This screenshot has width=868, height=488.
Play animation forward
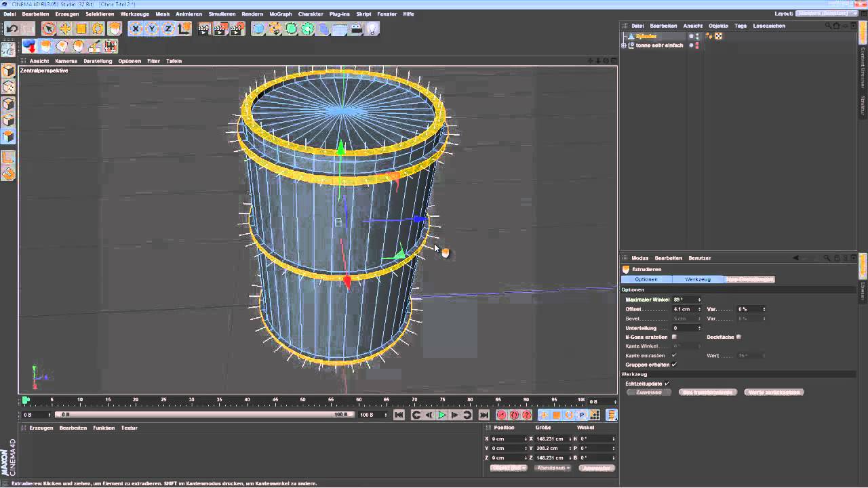point(442,415)
